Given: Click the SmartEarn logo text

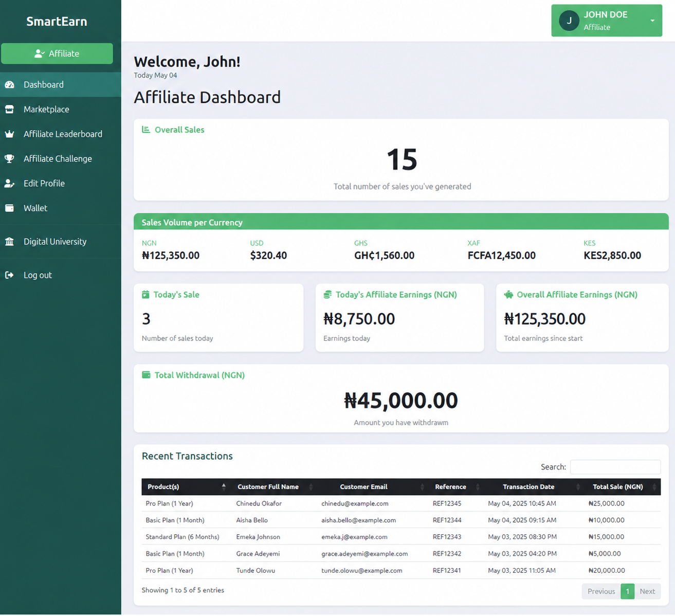Looking at the screenshot, I should [57, 22].
